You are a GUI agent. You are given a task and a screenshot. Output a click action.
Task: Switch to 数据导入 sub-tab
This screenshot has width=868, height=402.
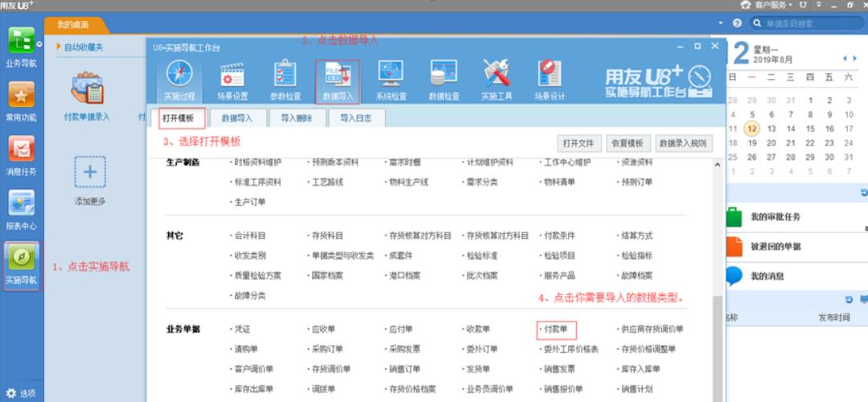pyautogui.click(x=237, y=118)
